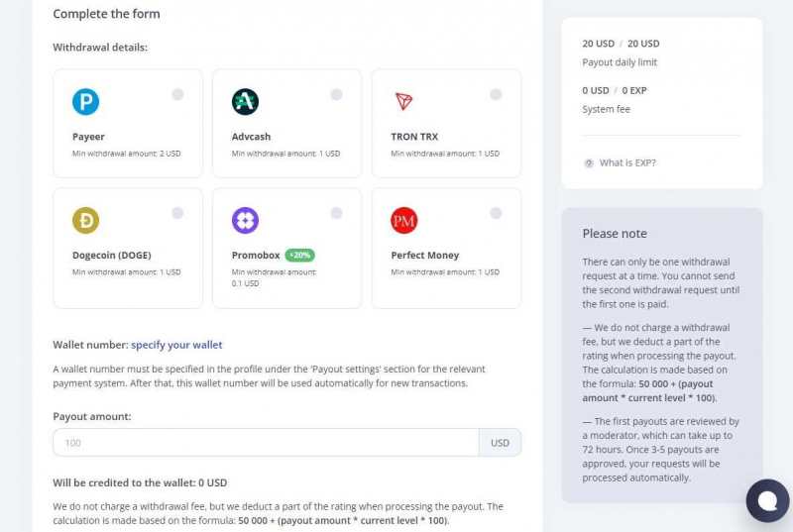
Task: Click the Payeer logo icon
Action: coord(86,101)
